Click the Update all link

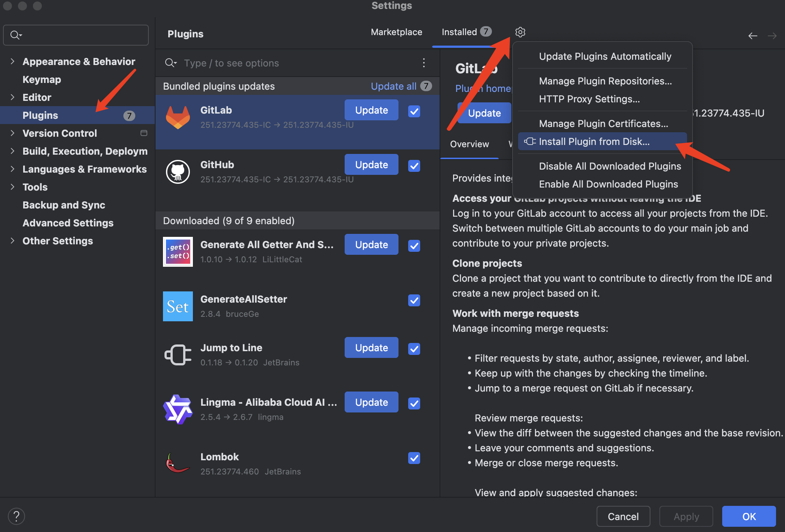(x=393, y=86)
